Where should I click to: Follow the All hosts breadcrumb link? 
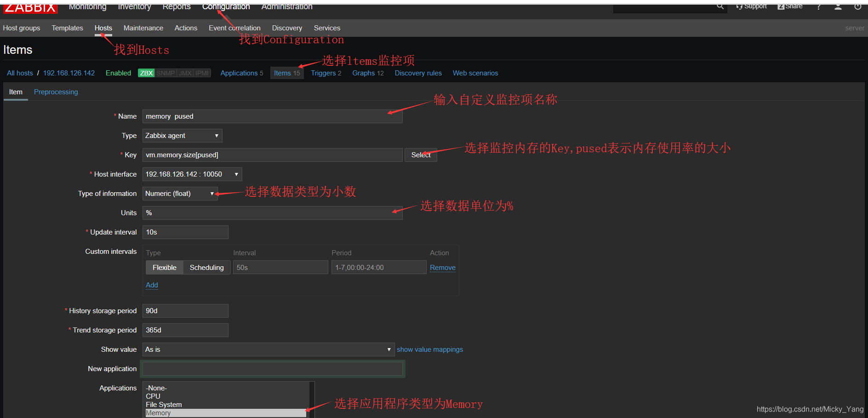pos(20,73)
